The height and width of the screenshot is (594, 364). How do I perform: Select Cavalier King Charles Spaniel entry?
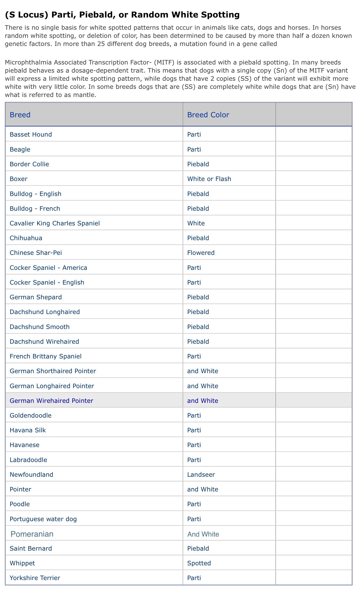pyautogui.click(x=55, y=223)
